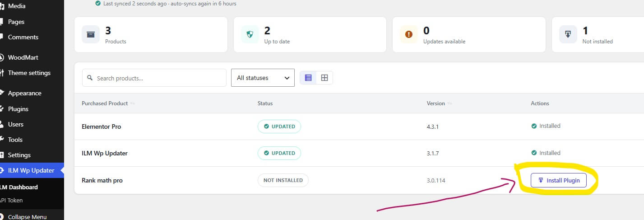The width and height of the screenshot is (644, 220).
Task: Switch to list view layout
Action: [308, 78]
